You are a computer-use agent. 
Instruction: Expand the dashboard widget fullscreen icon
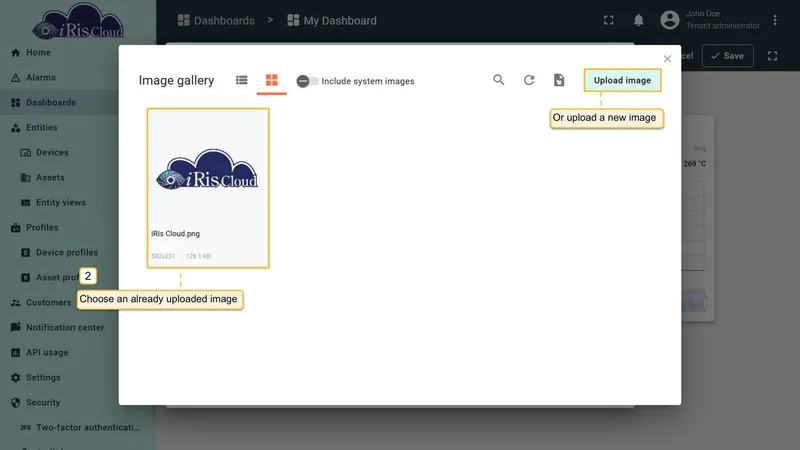click(x=772, y=56)
